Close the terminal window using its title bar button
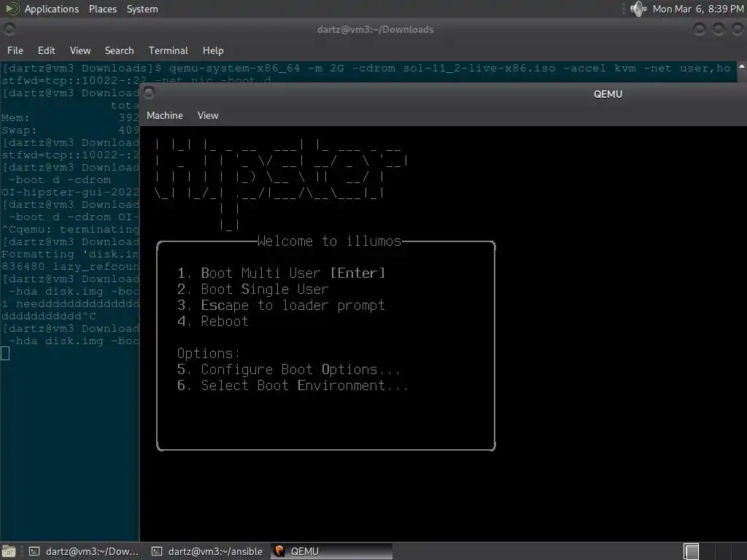 tap(738, 29)
